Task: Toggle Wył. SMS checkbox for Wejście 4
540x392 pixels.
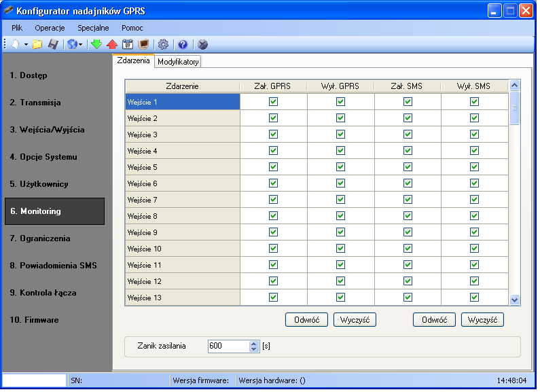Action: click(475, 151)
